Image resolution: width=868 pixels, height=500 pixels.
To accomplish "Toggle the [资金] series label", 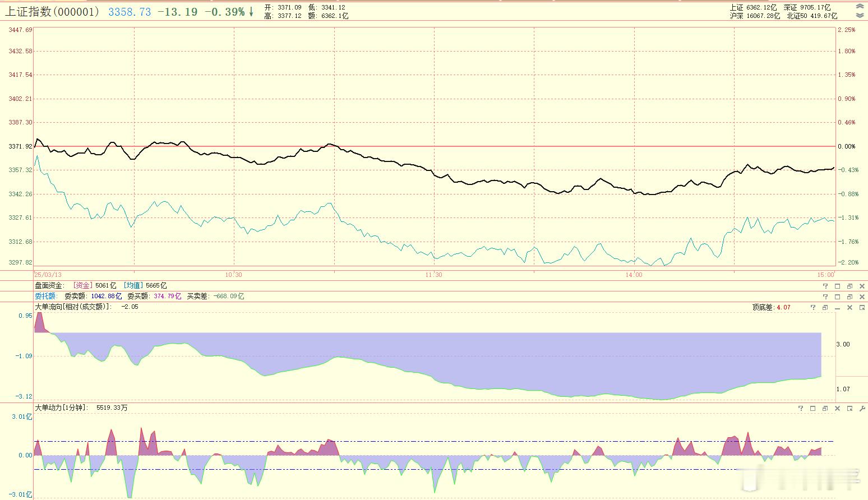I will [x=82, y=286].
